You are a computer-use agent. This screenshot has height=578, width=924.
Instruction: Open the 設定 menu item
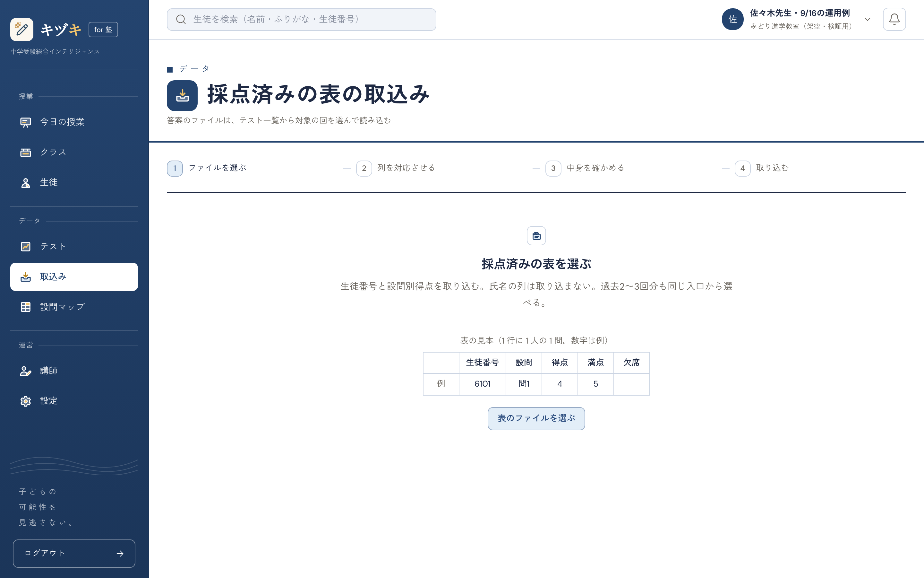[x=74, y=401]
